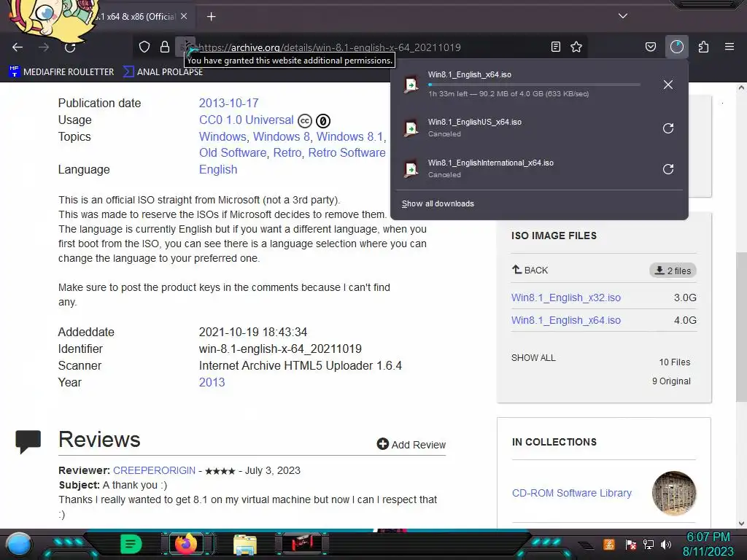Go back with the browser back arrow
Screen dimensions: 747x560
[x=18, y=47]
